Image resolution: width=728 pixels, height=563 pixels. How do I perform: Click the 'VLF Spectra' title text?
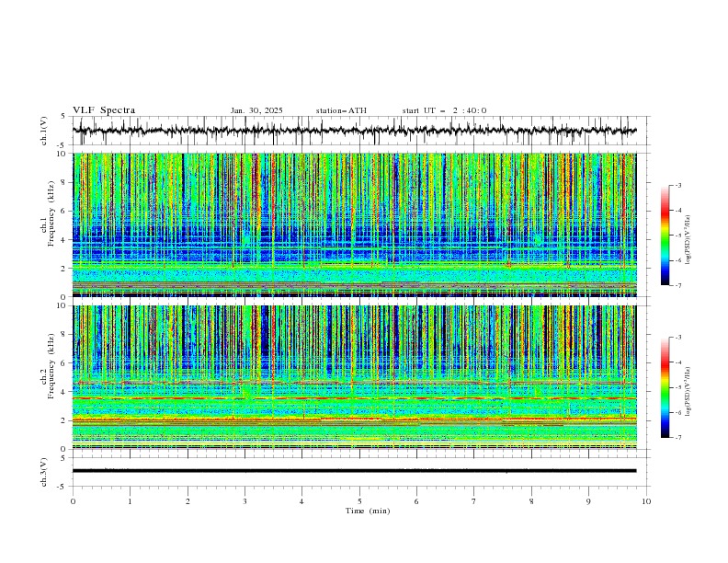pos(104,110)
